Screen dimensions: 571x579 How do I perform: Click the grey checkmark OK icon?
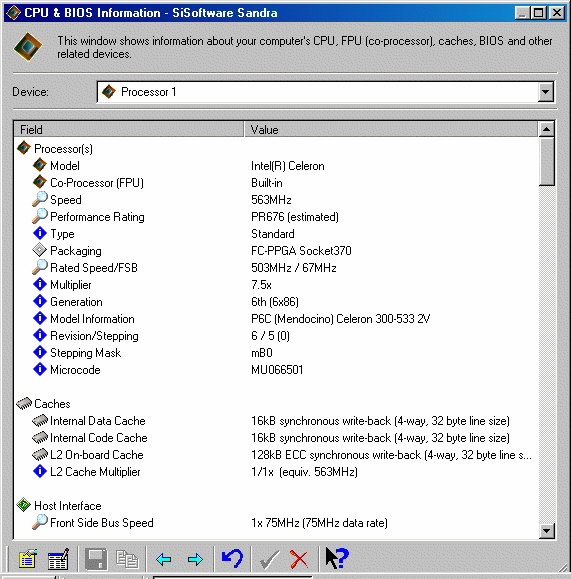click(269, 559)
